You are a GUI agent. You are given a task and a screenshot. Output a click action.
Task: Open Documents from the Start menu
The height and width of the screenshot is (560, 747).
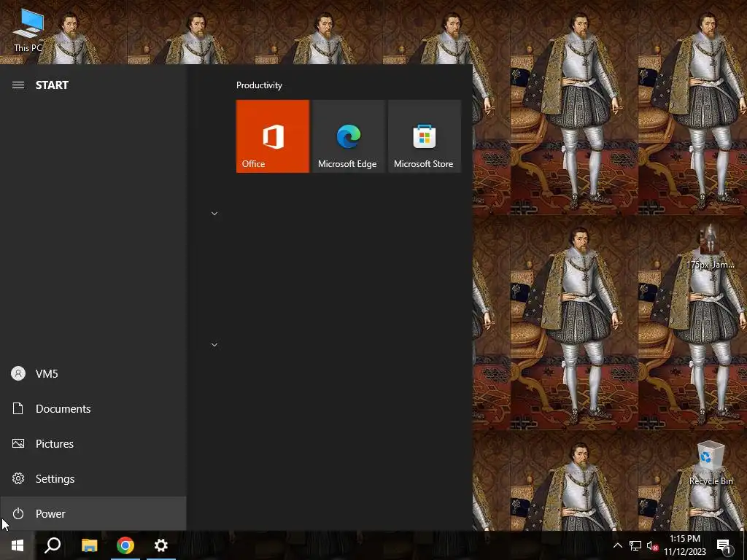click(x=93, y=408)
